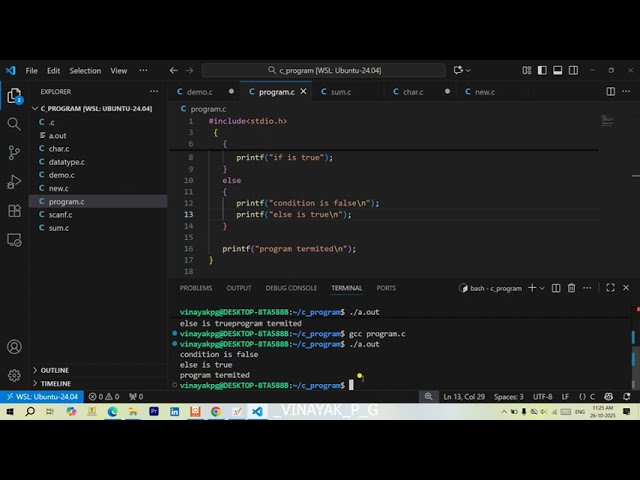Switch to the Output panel tab
The height and width of the screenshot is (480, 640).
click(x=239, y=288)
